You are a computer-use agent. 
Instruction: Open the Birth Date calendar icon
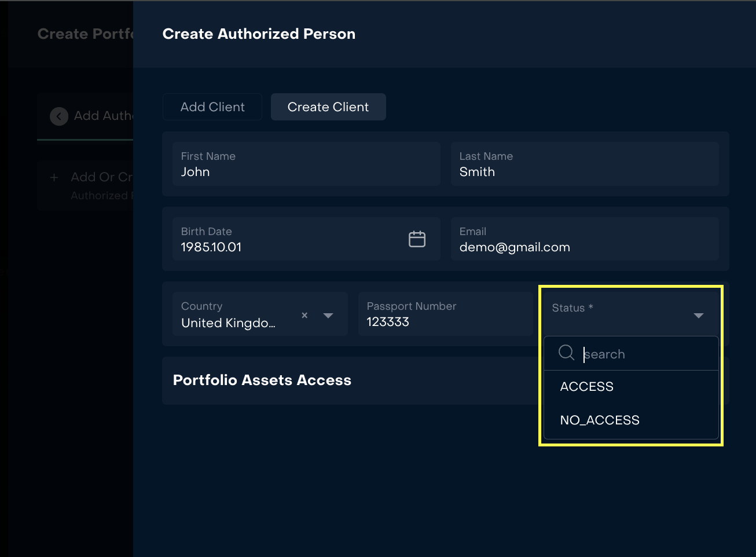pos(417,239)
